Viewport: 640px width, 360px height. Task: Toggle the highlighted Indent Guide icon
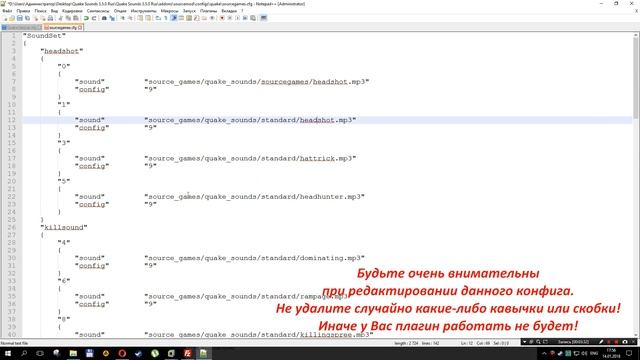click(173, 18)
